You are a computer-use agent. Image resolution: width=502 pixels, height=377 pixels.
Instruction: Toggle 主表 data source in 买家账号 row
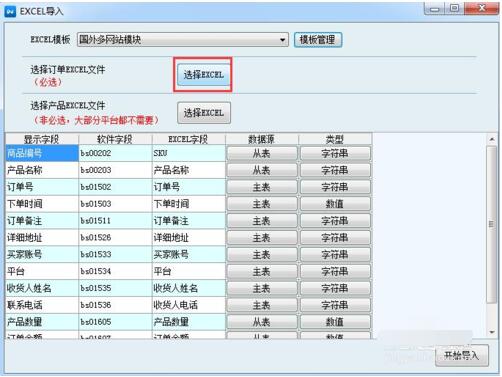262,255
